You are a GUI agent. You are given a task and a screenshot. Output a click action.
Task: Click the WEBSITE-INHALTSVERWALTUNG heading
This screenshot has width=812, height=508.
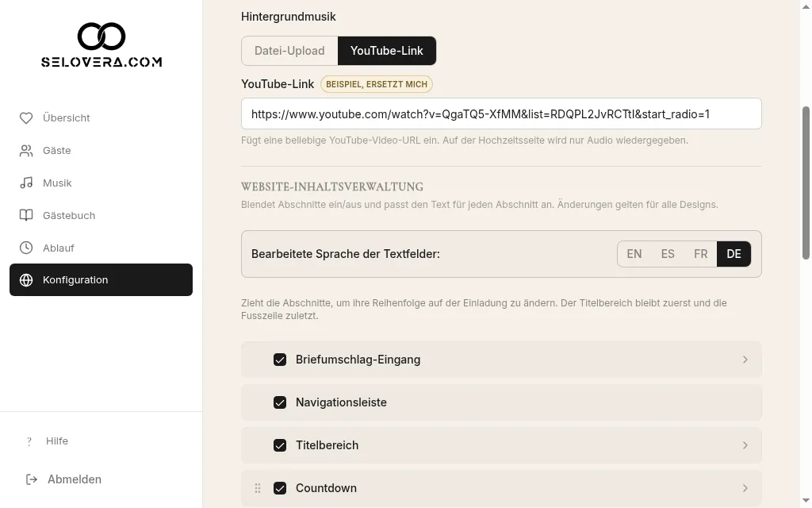tap(332, 187)
